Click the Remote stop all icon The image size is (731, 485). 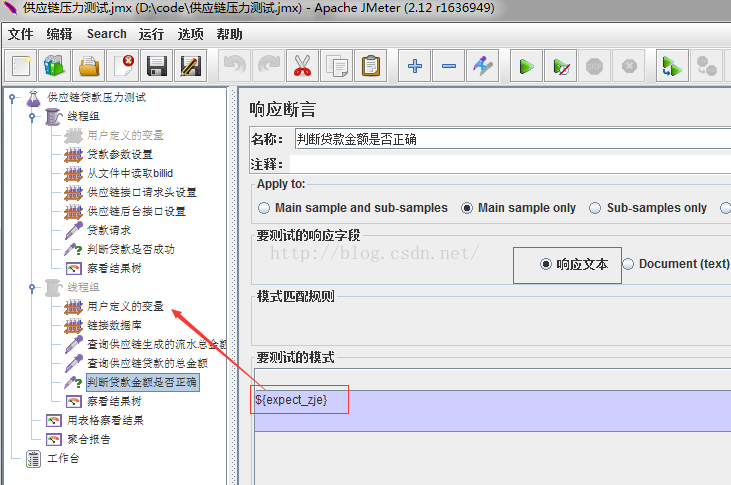click(706, 66)
